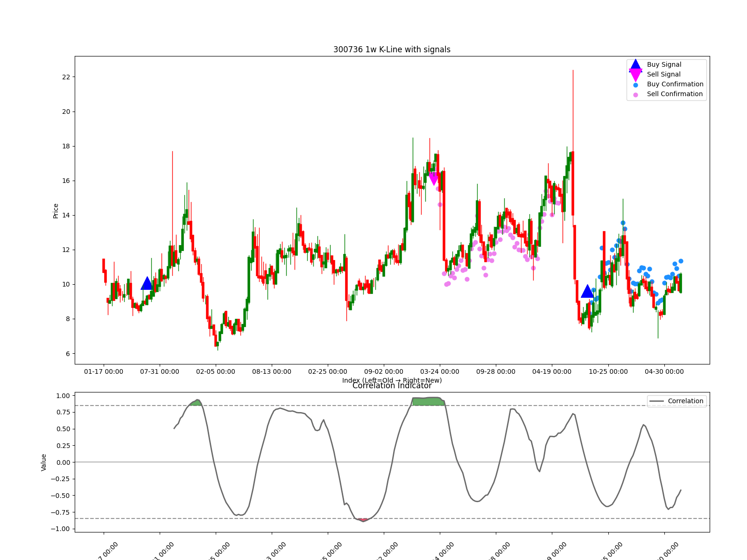Click the 'Index (Left=Old → Right=New)' axis label
Image resolution: width=747 pixels, height=560 pixels.
click(392, 380)
